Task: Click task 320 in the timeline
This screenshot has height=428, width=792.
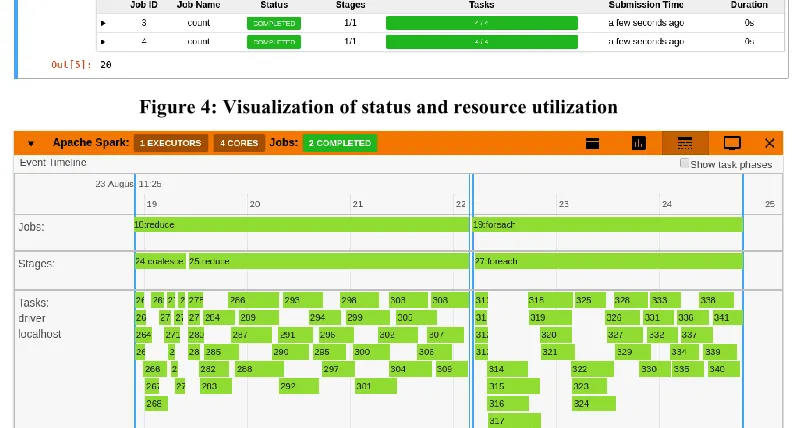Action: click(x=556, y=335)
